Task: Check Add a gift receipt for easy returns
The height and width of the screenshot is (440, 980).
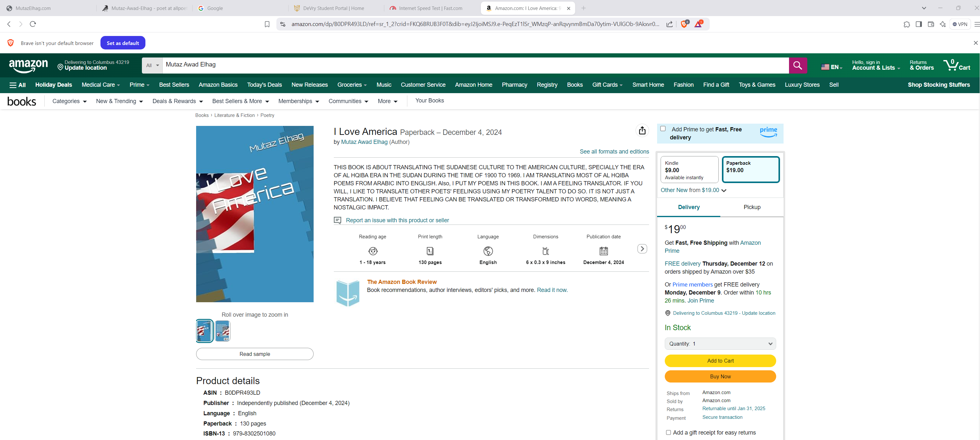Action: click(668, 432)
